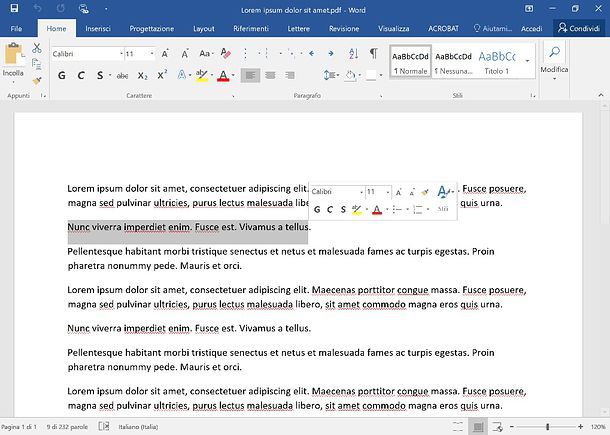Apply red font color in ribbon

pos(223,75)
